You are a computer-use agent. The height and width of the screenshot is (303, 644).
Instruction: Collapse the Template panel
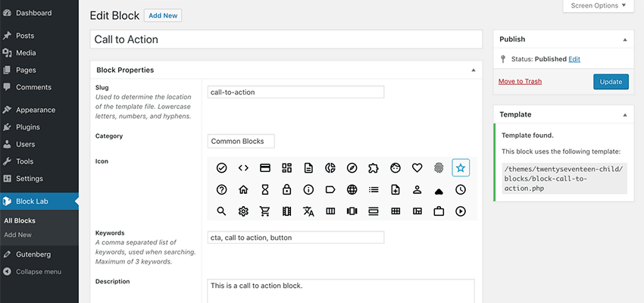[x=625, y=115]
